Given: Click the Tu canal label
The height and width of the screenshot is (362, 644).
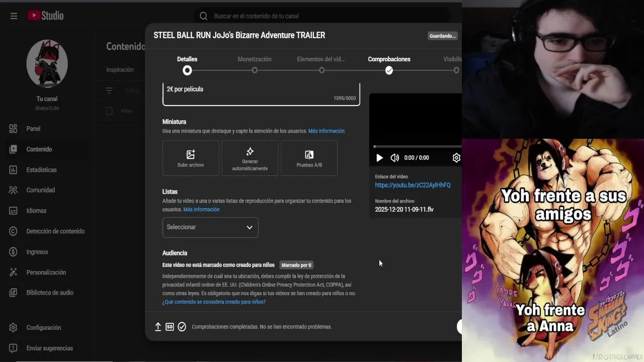Looking at the screenshot, I should (47, 99).
